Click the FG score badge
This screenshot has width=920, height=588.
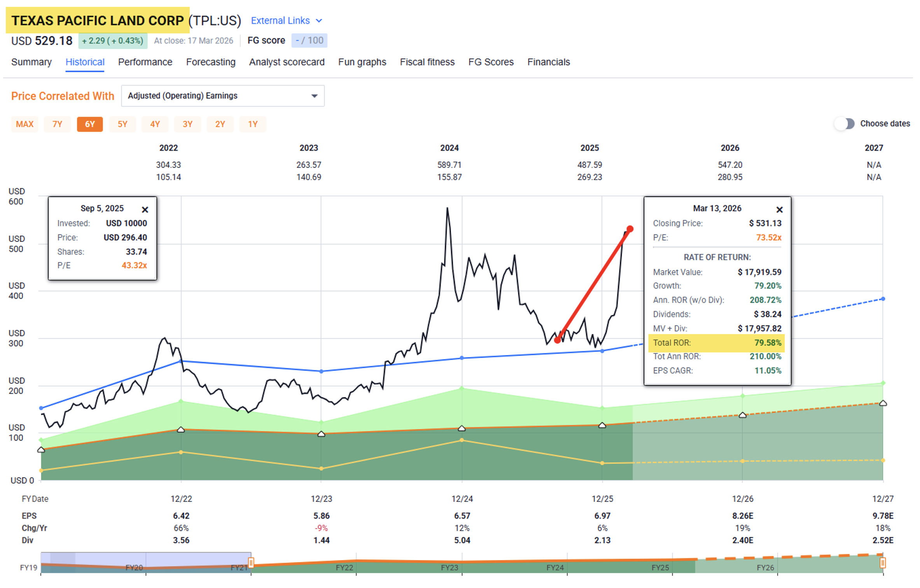pos(309,40)
